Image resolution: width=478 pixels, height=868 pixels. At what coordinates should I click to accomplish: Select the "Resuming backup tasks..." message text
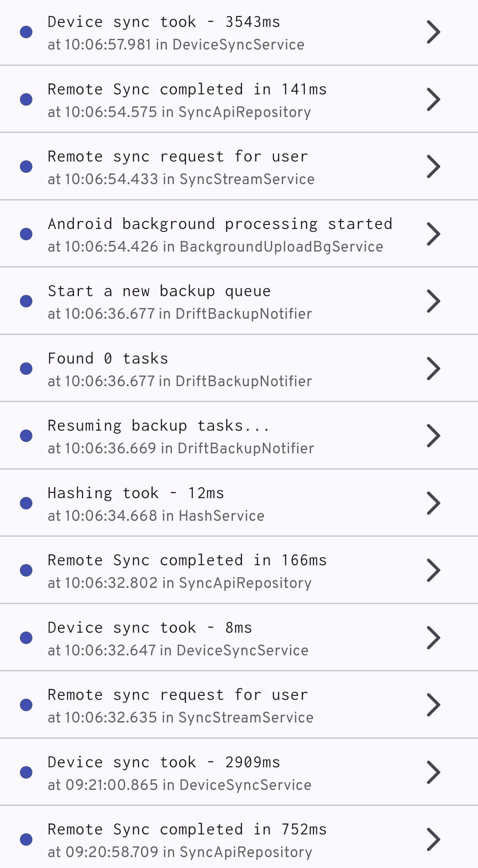(158, 426)
